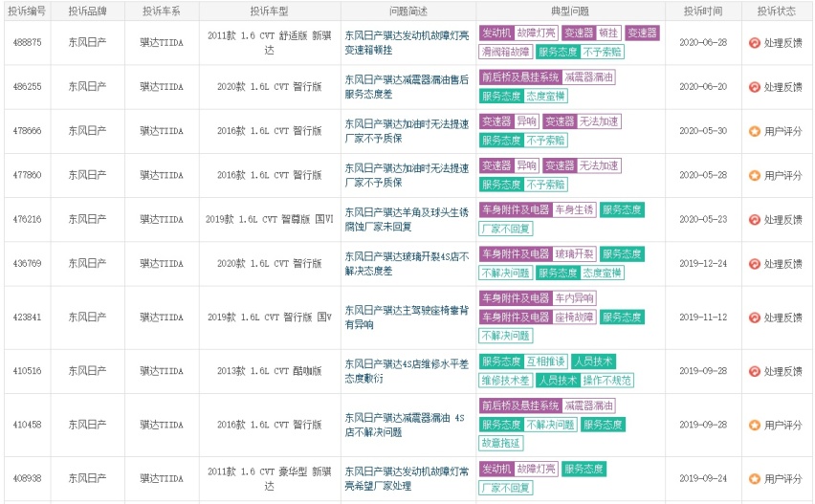The image size is (815, 504).
Task: Open the complaint about 主驾驶座椅靠背有异响
Action: click(x=407, y=318)
